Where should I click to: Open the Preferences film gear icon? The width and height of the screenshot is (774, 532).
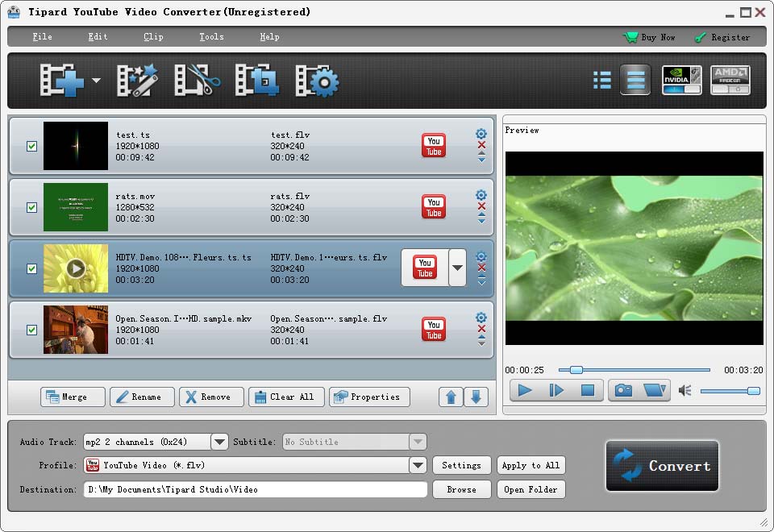point(317,81)
